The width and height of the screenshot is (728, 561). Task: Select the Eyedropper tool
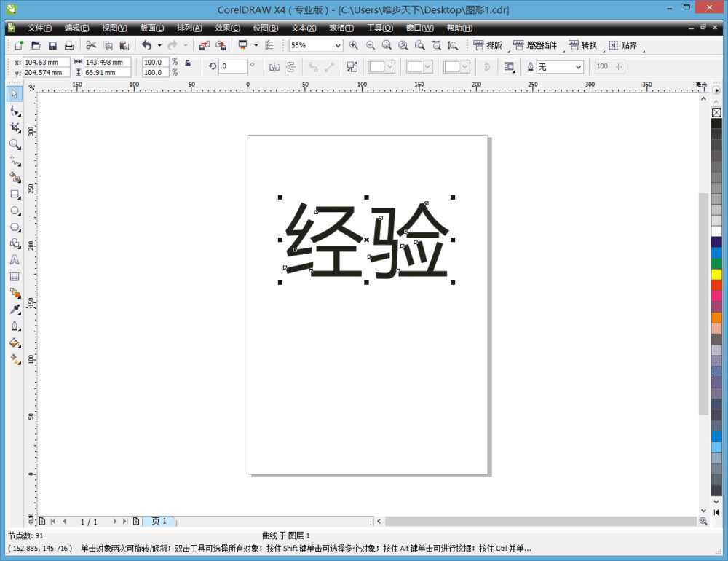coord(15,310)
